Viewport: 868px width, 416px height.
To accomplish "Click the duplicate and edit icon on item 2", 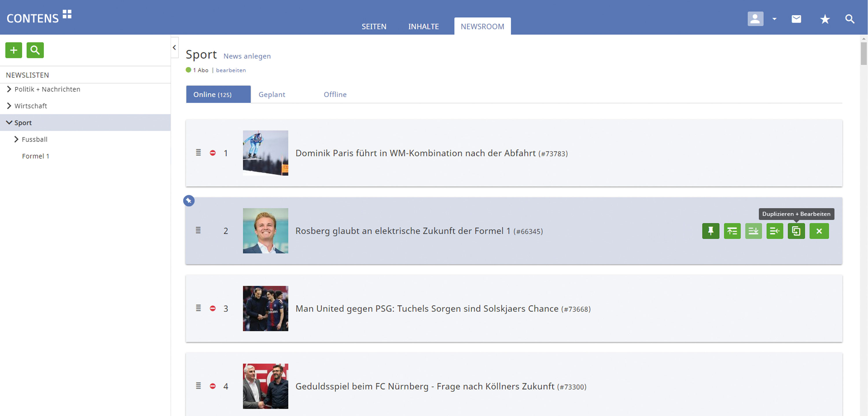I will (x=797, y=231).
